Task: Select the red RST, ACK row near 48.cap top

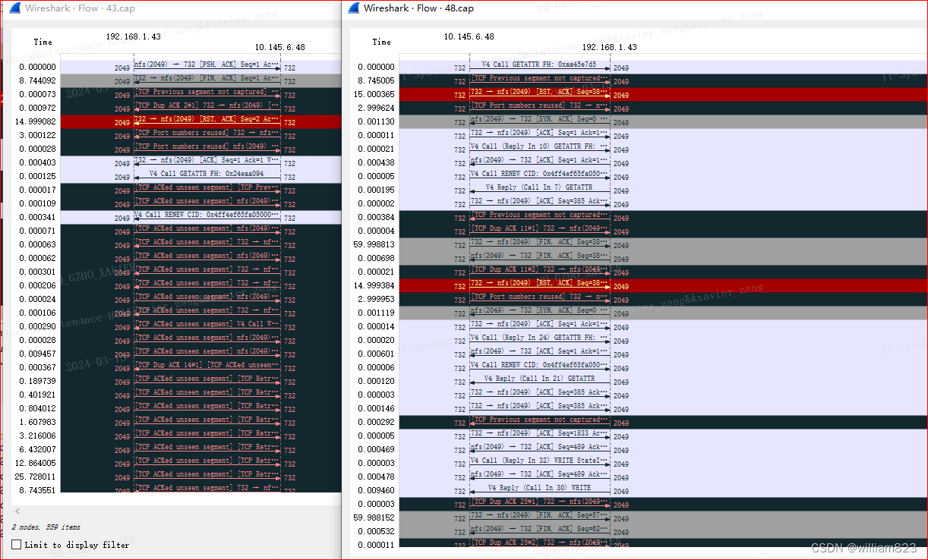Action: 540,95
